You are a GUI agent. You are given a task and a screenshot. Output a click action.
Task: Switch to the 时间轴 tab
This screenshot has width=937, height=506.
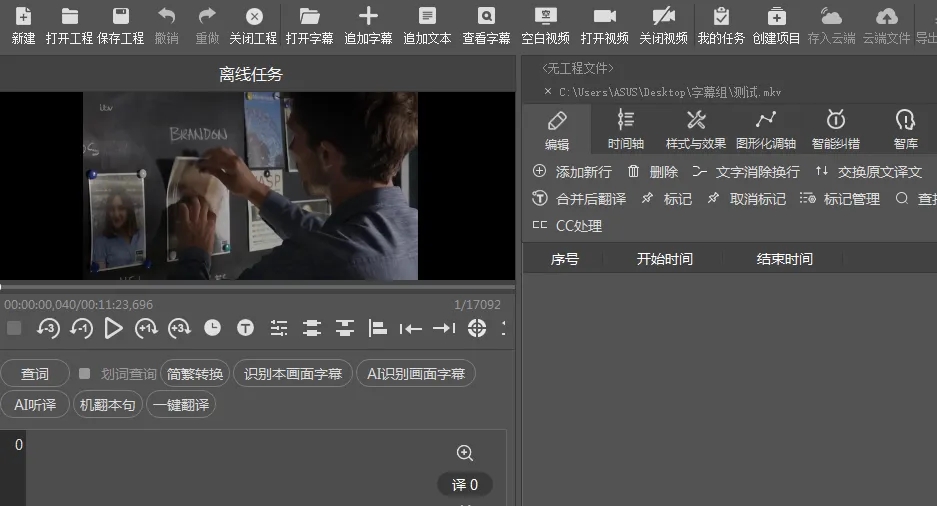point(626,129)
